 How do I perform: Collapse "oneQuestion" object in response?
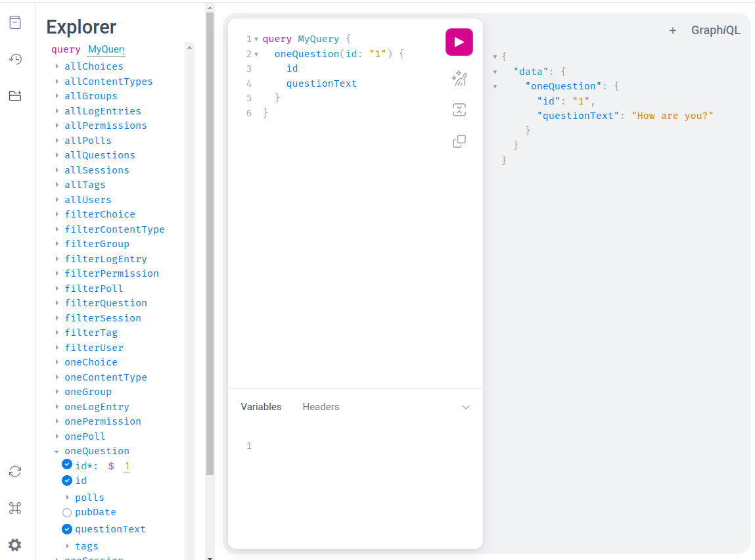(x=495, y=87)
